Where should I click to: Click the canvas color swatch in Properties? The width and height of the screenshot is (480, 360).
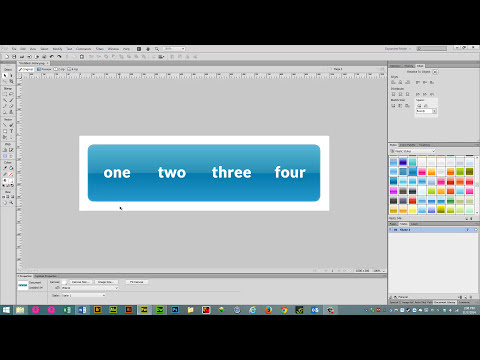pyautogui.click(x=64, y=282)
